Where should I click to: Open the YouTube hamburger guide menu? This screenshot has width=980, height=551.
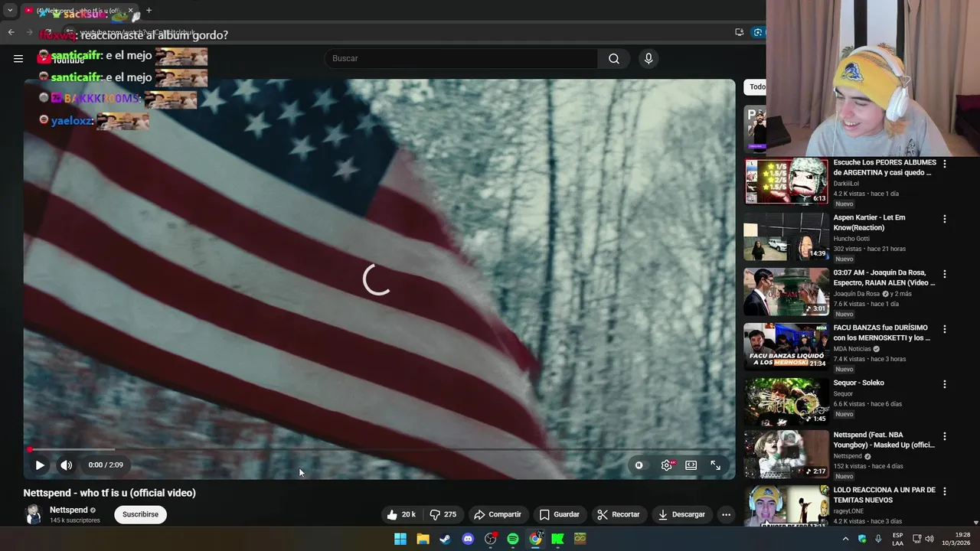[x=18, y=58]
